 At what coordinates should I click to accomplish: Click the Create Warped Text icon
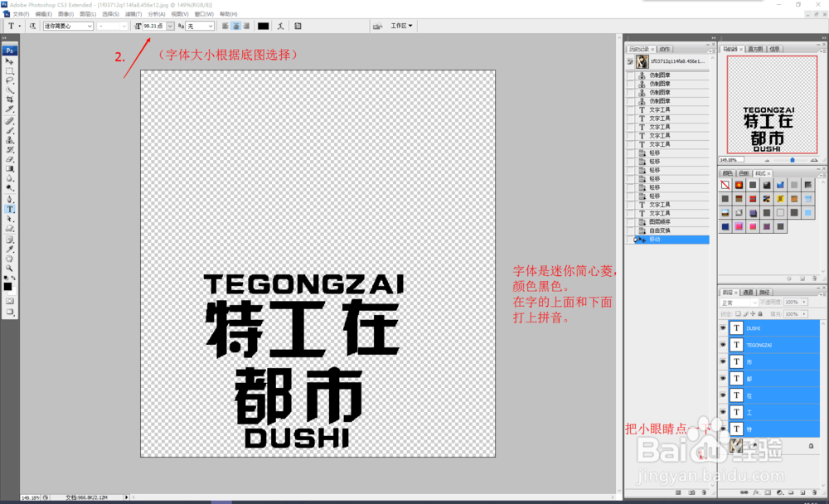click(x=281, y=26)
